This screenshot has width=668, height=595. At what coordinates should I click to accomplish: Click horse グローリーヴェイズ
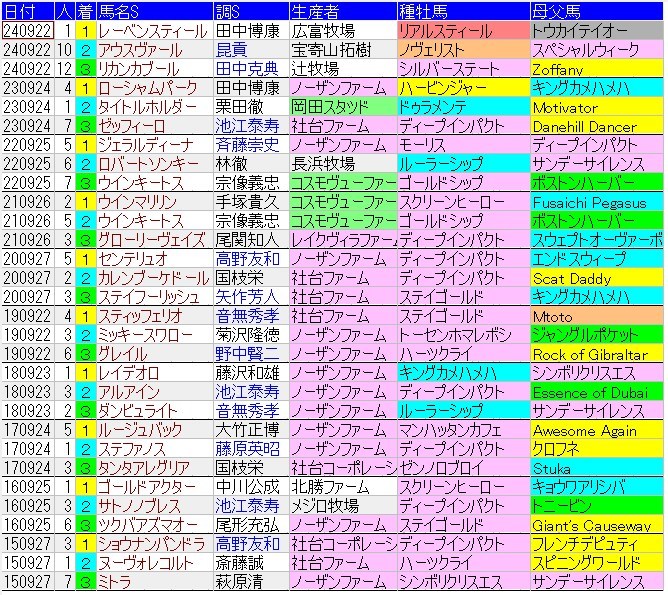[x=152, y=240]
